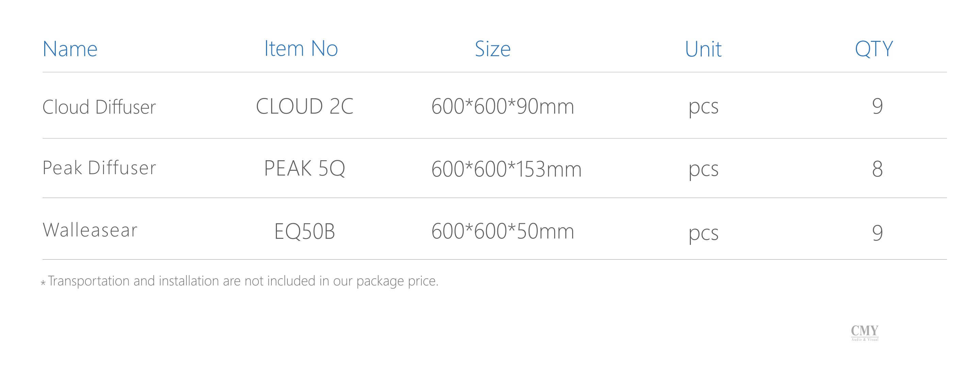Select the Name column header
Screen dimensions: 980x380
click(x=70, y=49)
